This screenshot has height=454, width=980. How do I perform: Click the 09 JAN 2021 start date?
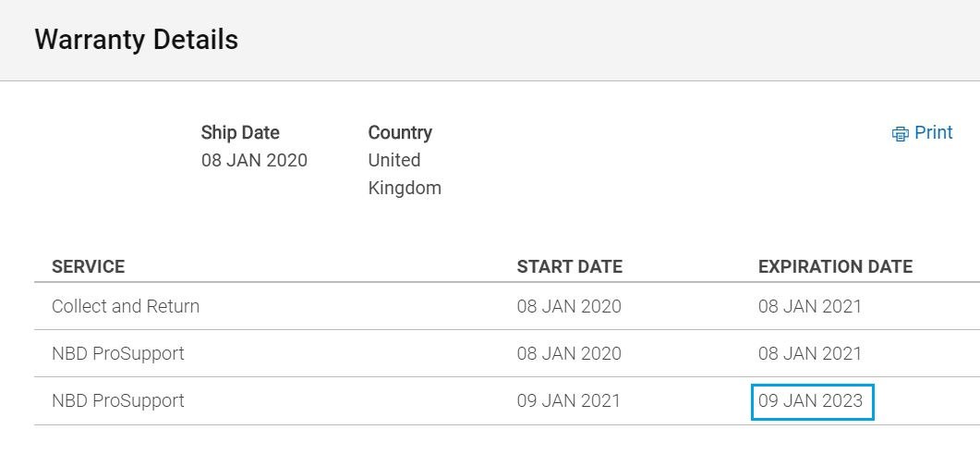568,401
